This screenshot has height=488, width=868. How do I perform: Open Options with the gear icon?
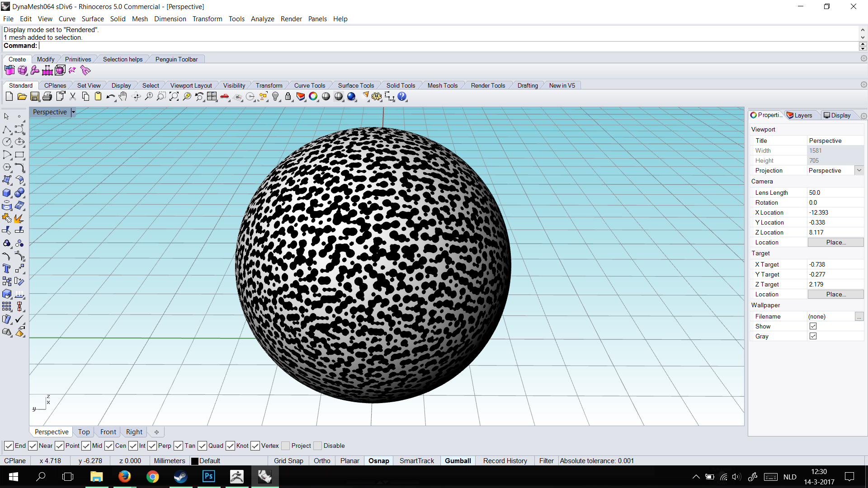coord(377,96)
